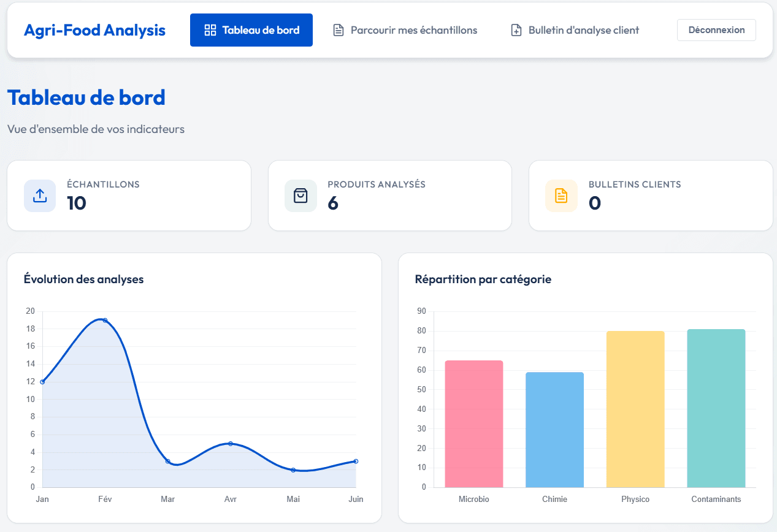Click the Déconnexion button
Image resolution: width=777 pixels, height=532 pixels.
click(716, 29)
